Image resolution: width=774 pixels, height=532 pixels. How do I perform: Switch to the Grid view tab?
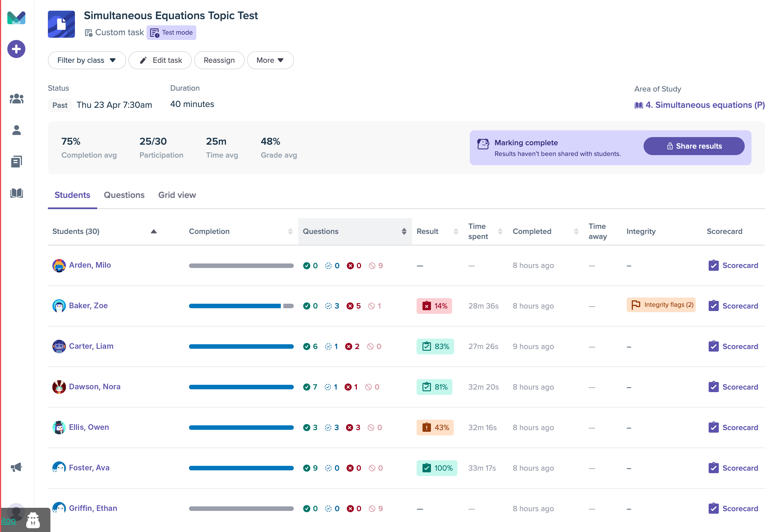coord(177,195)
